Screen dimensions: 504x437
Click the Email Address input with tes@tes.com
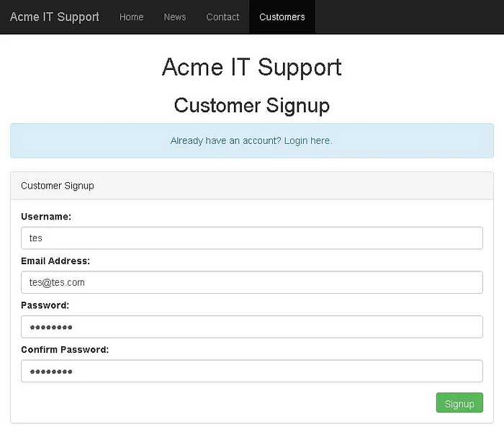[x=252, y=282]
